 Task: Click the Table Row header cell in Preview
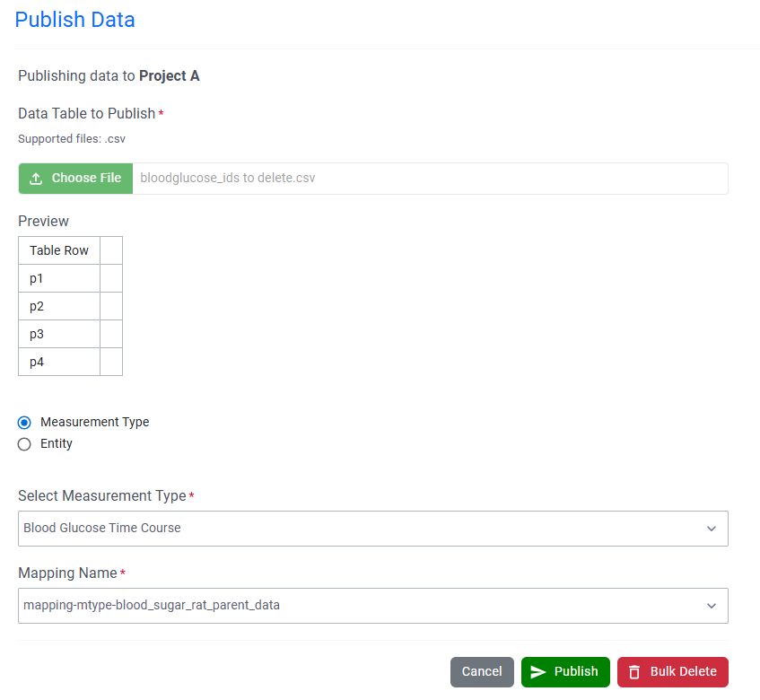pyautogui.click(x=59, y=251)
